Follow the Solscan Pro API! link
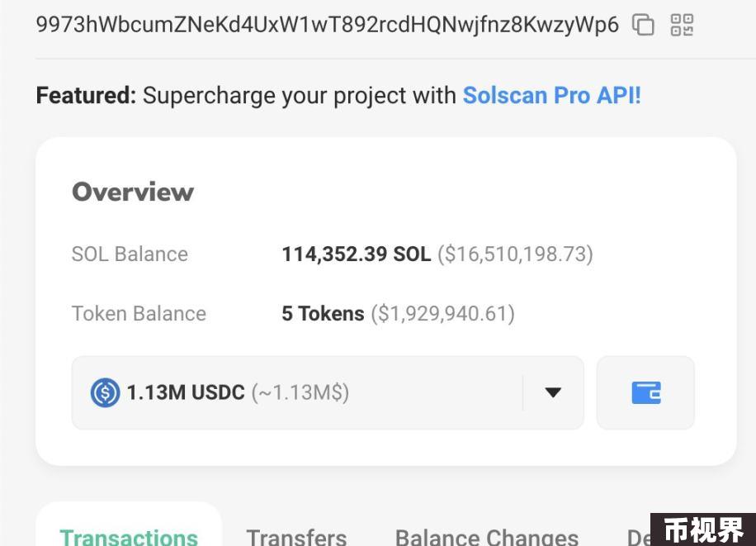Viewport: 756px width, 546px height. click(x=552, y=95)
